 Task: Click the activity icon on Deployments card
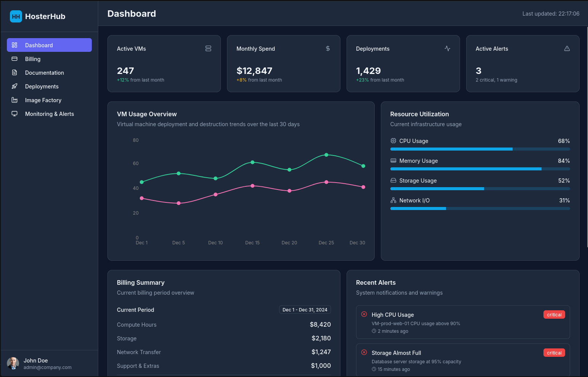click(x=447, y=48)
